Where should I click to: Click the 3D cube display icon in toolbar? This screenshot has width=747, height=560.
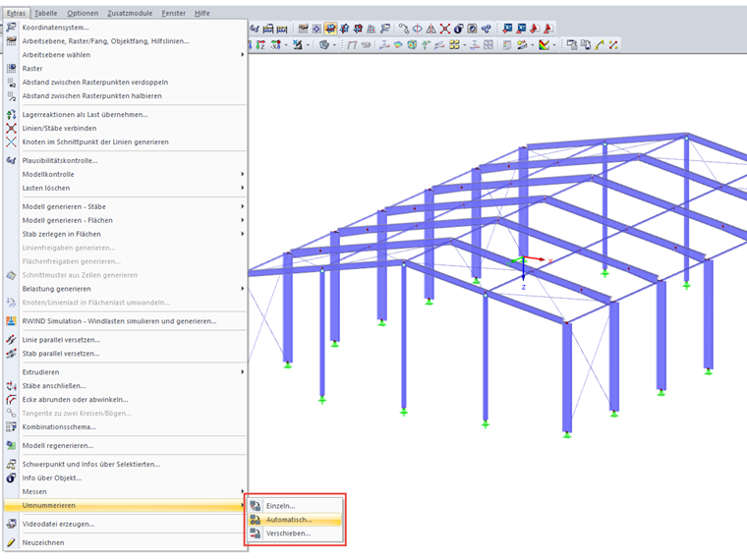click(x=324, y=45)
